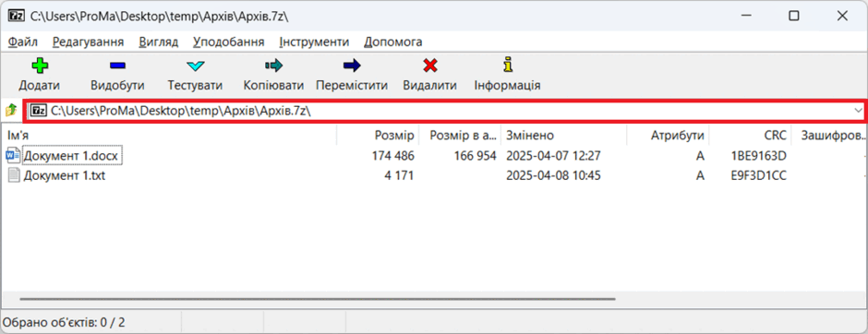Click the green plus Додати icon
This screenshot has width=868, height=334.
tap(40, 66)
